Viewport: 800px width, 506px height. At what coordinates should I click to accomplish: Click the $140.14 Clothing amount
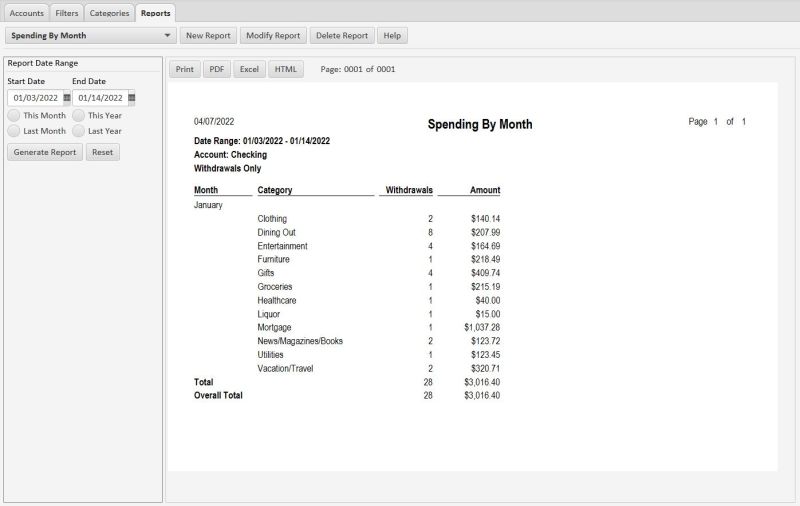point(486,219)
